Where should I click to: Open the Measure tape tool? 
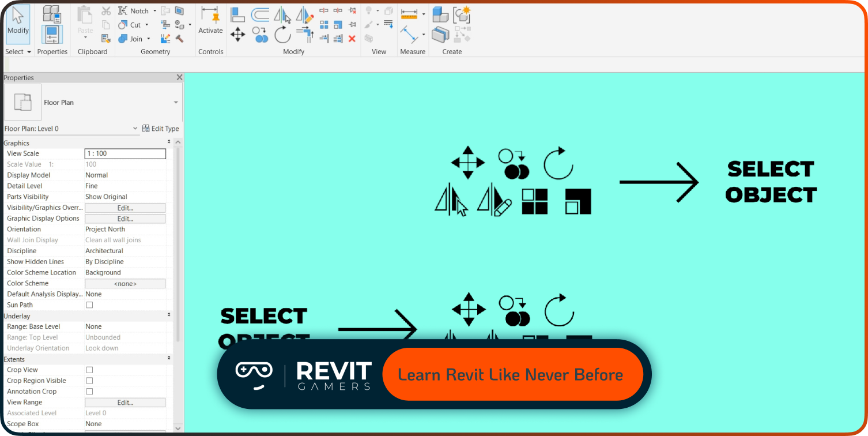[x=409, y=14]
